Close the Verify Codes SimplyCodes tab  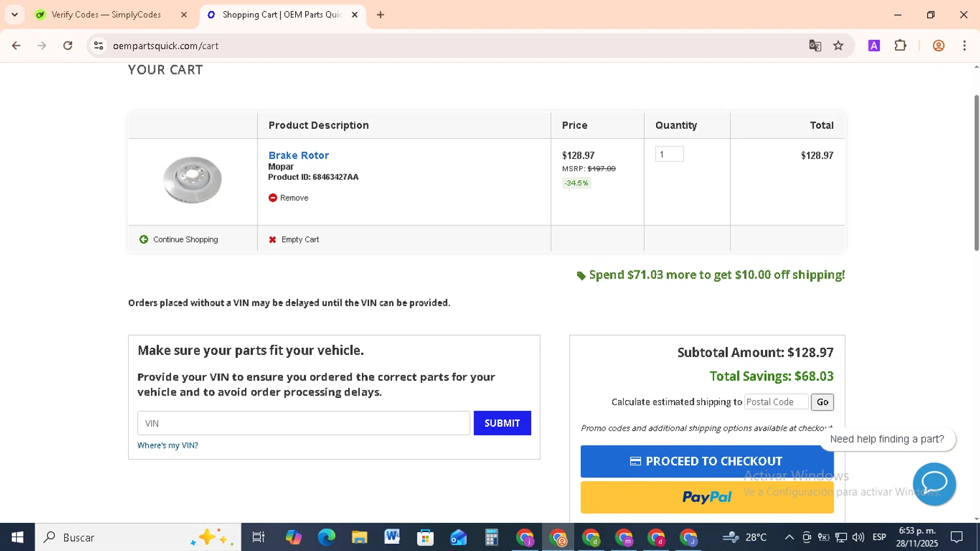[184, 14]
